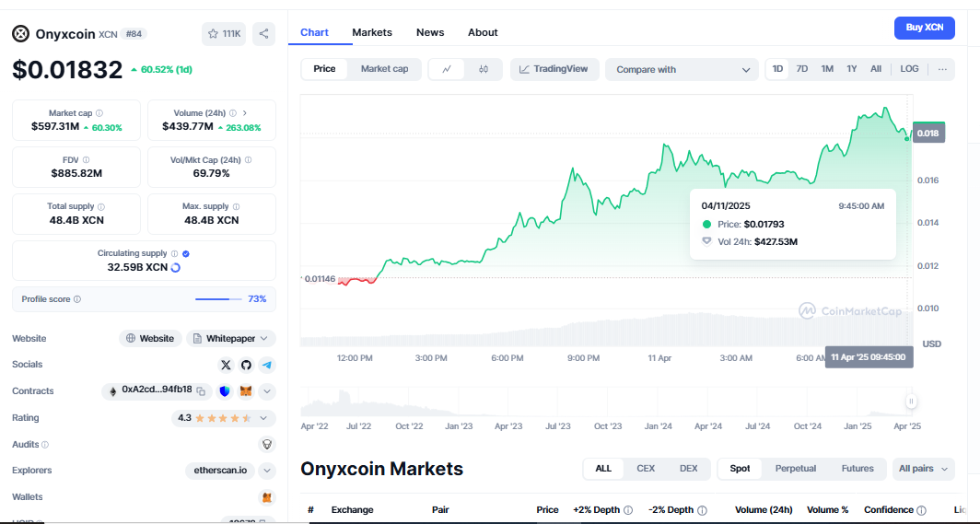Toggle LOG scale on chart
The image size is (980, 524).
[x=909, y=69]
